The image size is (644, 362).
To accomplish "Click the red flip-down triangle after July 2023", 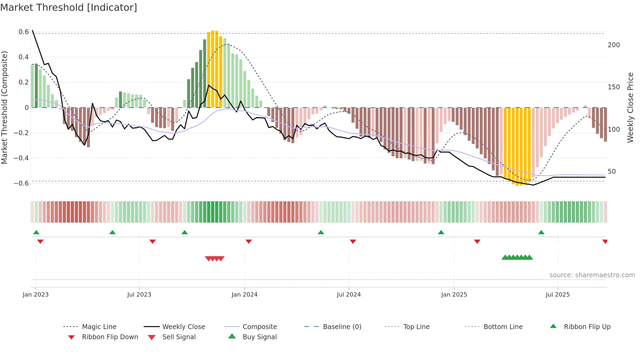I will pos(152,242).
